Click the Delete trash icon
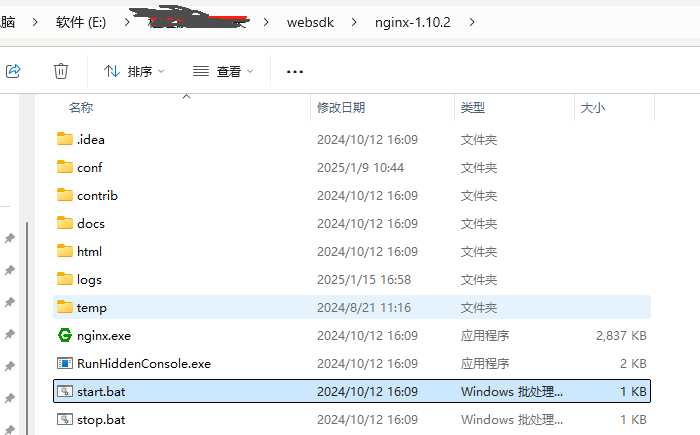Image resolution: width=700 pixels, height=435 pixels. click(61, 71)
